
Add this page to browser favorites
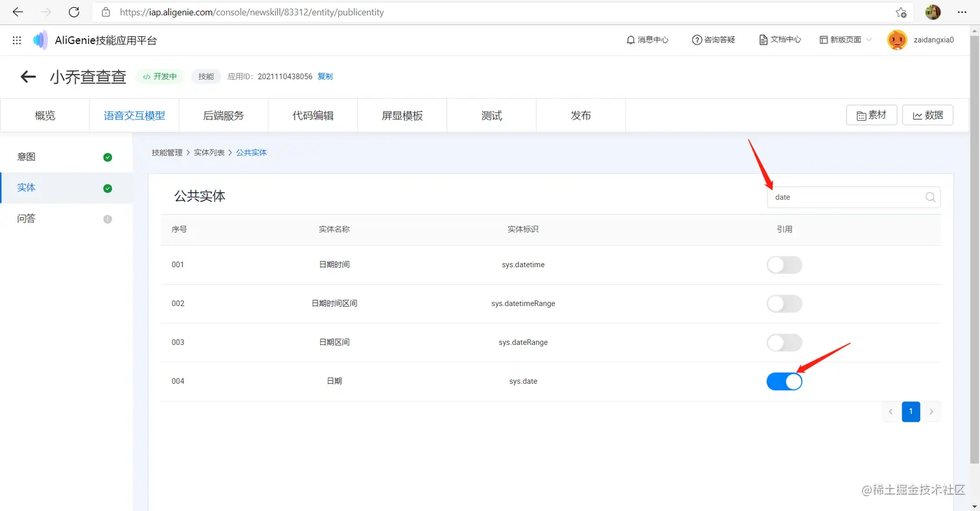point(901,12)
